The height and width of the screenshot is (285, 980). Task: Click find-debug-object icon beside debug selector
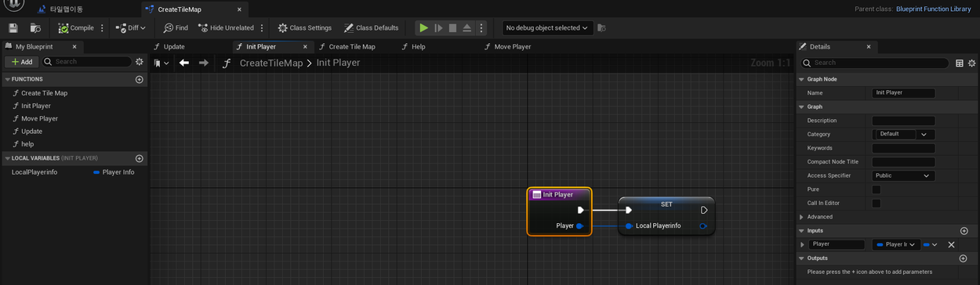pyautogui.click(x=601, y=28)
